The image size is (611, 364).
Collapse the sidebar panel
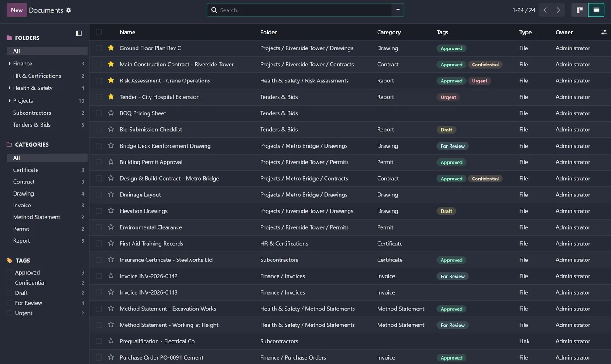[x=79, y=33]
